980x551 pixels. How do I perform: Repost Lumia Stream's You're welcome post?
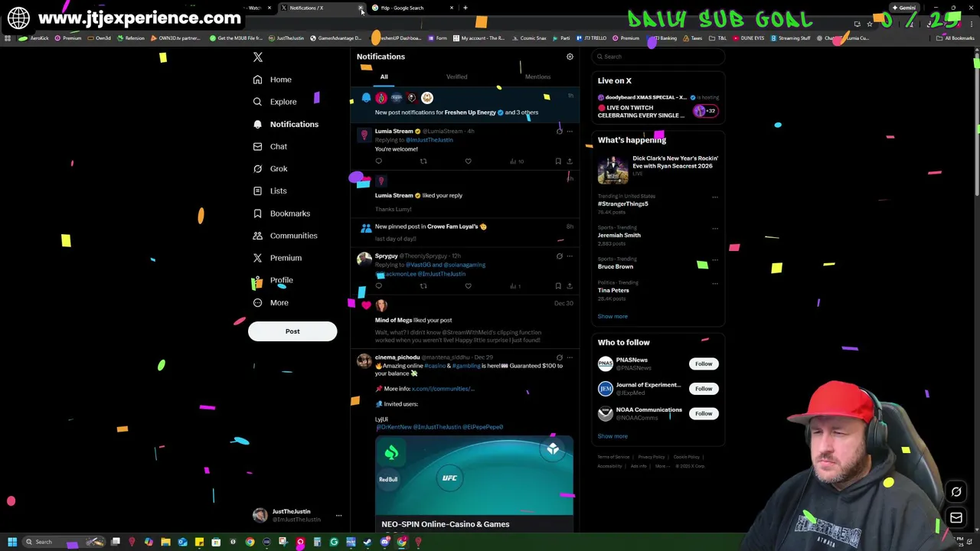[x=423, y=161]
